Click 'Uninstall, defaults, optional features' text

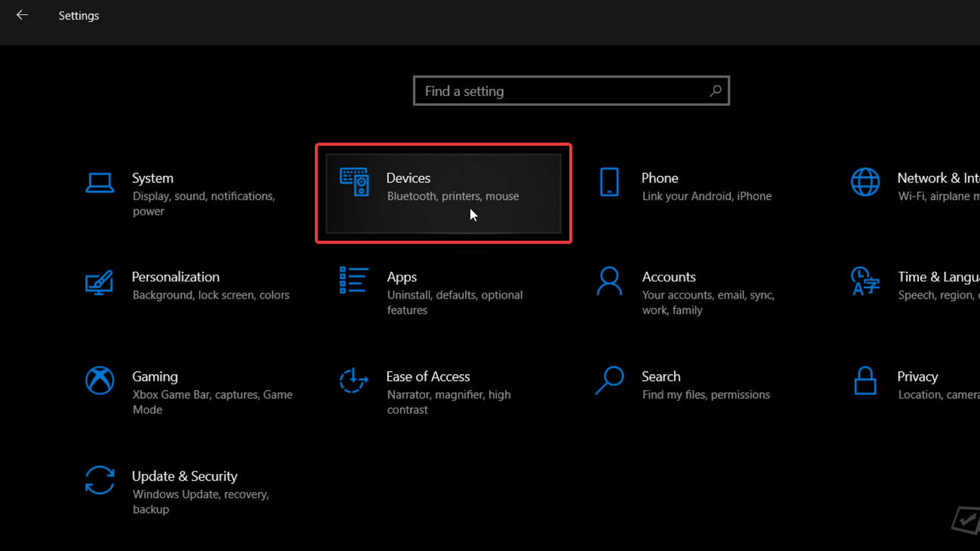coord(454,302)
